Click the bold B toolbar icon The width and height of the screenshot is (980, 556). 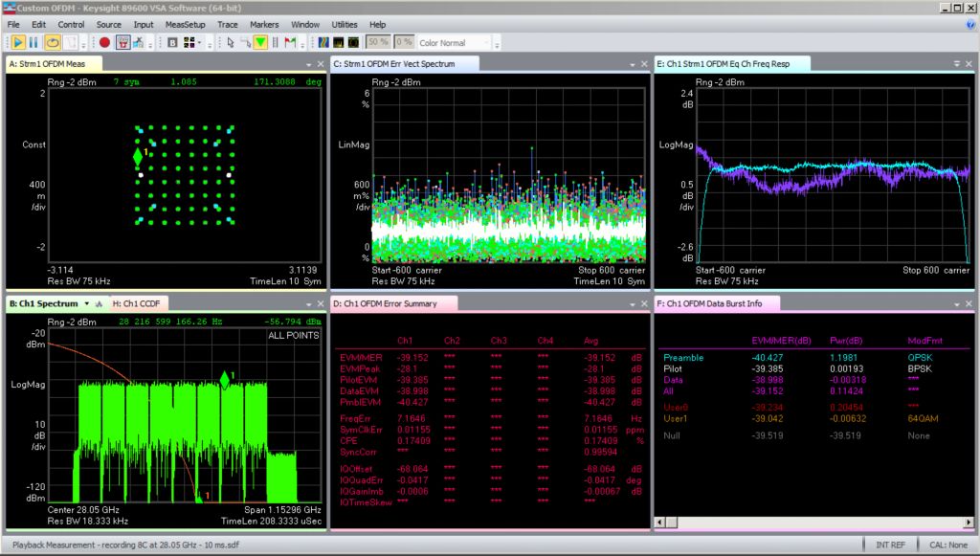(x=172, y=43)
